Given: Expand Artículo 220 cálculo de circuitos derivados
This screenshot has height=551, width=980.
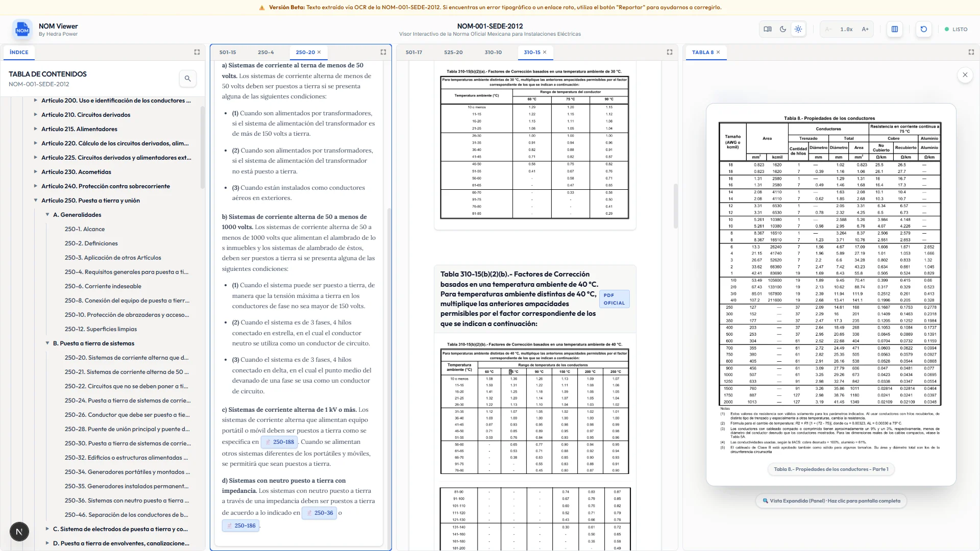Looking at the screenshot, I should pos(35,143).
